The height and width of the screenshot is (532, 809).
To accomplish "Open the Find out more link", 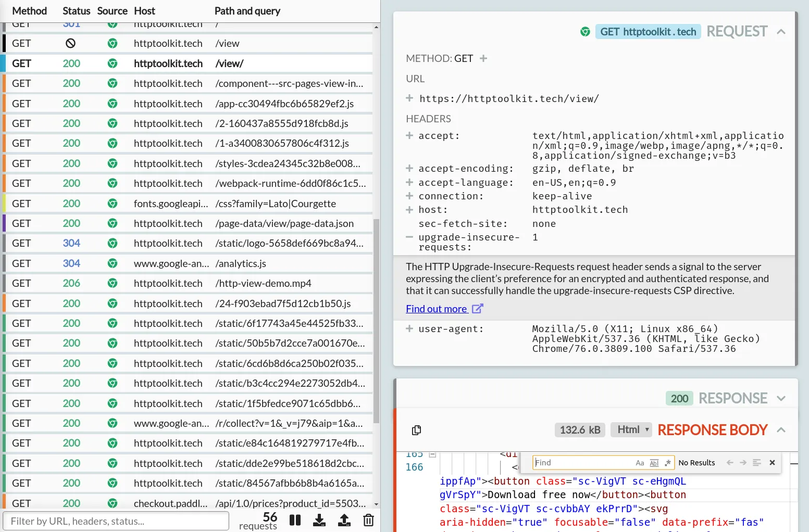I will (x=438, y=308).
